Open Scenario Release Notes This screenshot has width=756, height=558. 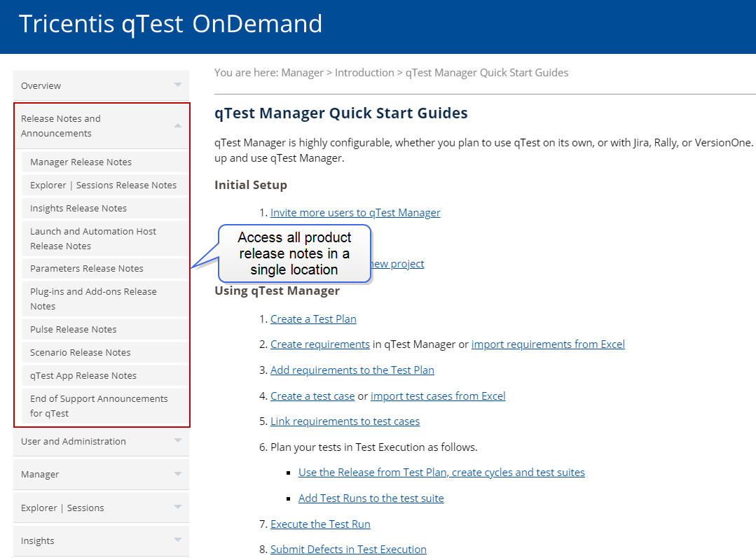point(105,352)
